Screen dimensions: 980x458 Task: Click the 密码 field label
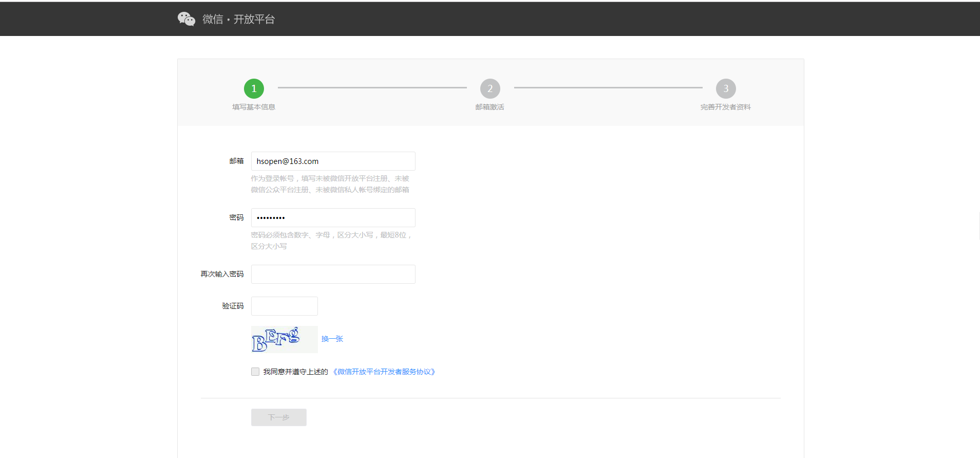click(x=236, y=217)
